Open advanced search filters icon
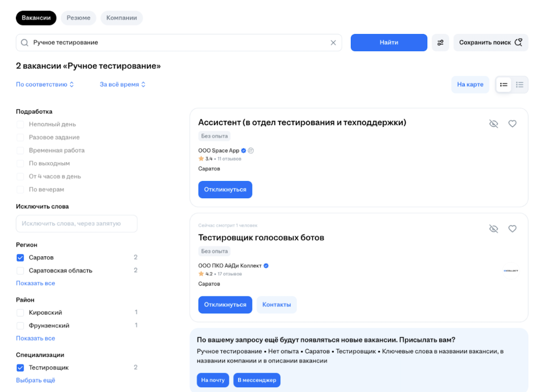 point(440,43)
